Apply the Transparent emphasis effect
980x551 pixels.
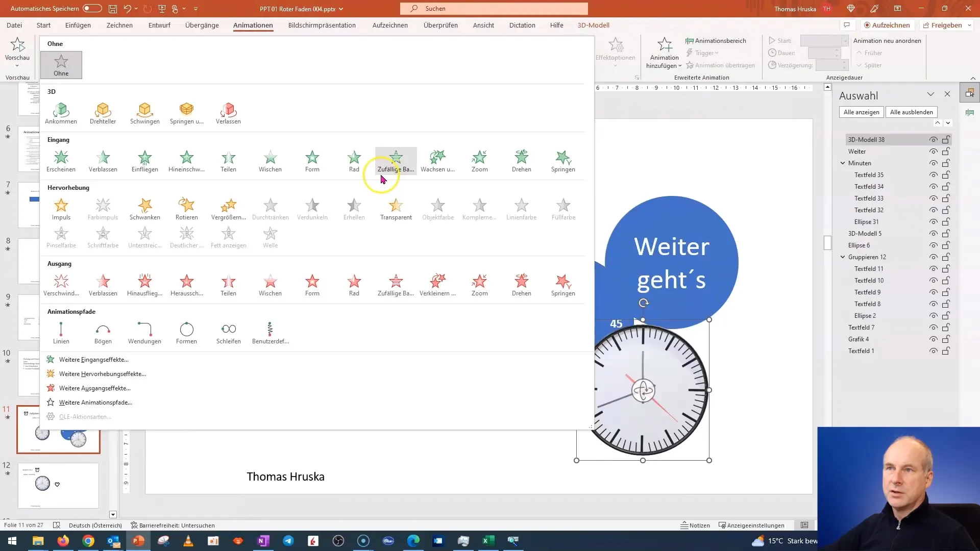coord(396,209)
